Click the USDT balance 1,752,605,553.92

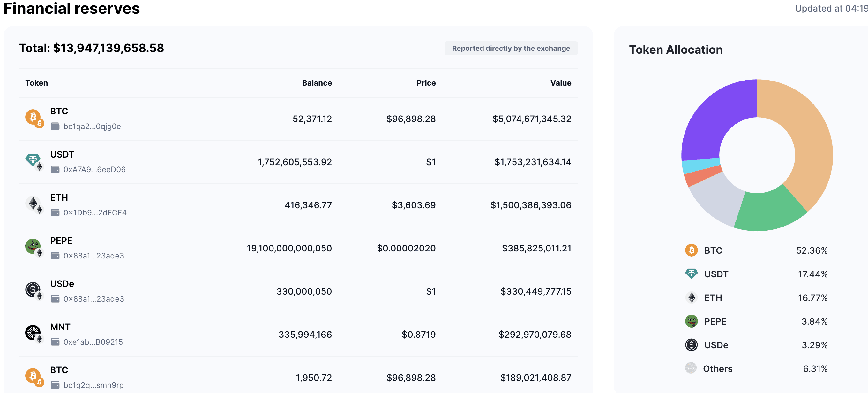[295, 162]
